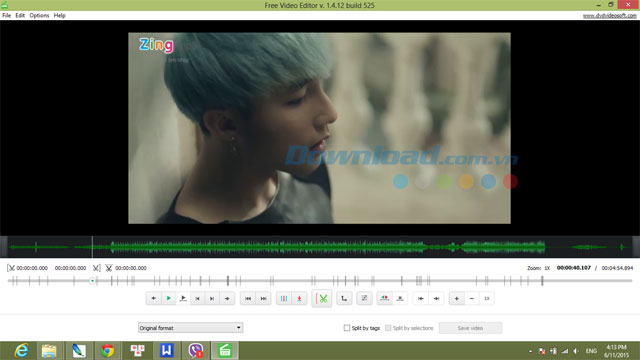
Task: Click the step forward arrow button
Action: (227, 298)
